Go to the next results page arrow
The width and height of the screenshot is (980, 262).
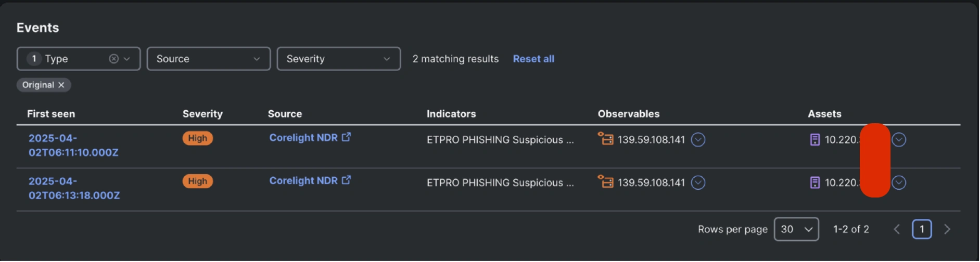click(947, 229)
